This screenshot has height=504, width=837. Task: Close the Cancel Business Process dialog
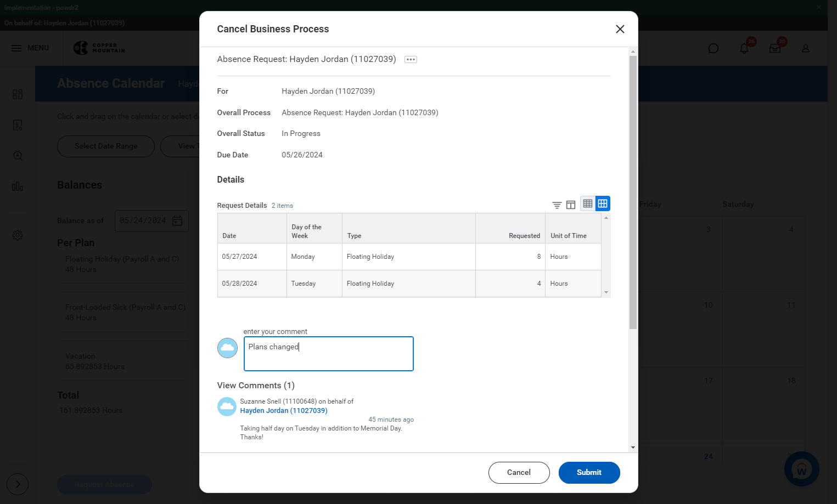coord(620,29)
